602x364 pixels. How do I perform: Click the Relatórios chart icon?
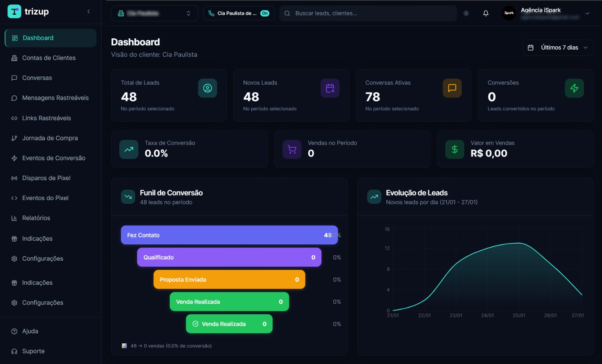click(14, 218)
